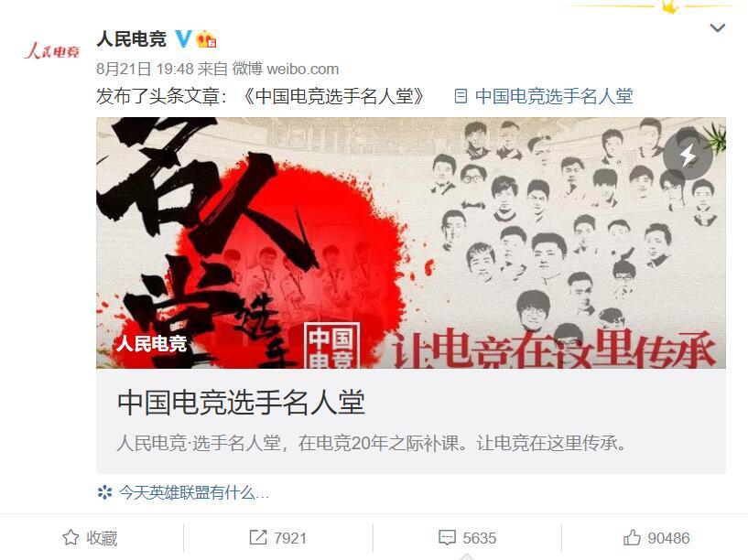The height and width of the screenshot is (560, 748).
Task: Click the repost share icon 7921
Action: (x=277, y=538)
